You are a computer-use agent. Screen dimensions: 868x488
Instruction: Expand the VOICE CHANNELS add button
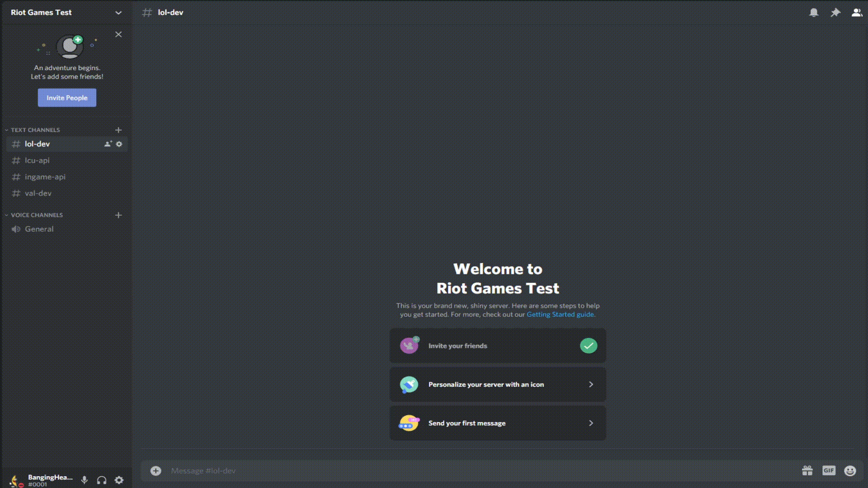[118, 215]
